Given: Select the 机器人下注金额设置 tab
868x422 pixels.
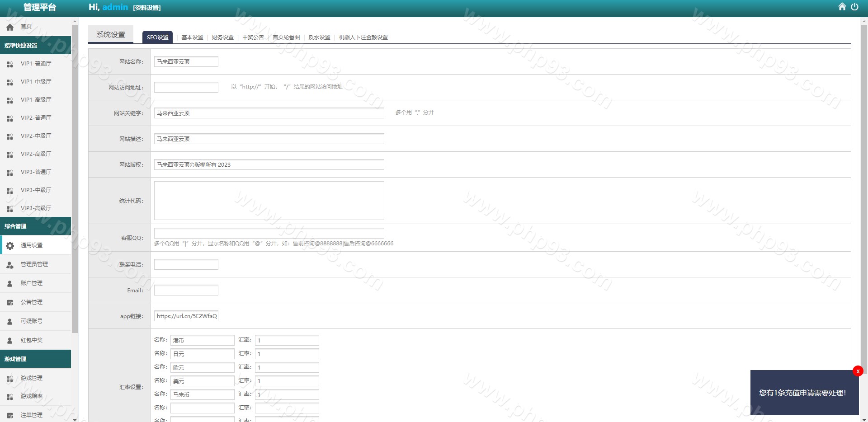Looking at the screenshot, I should coord(363,38).
